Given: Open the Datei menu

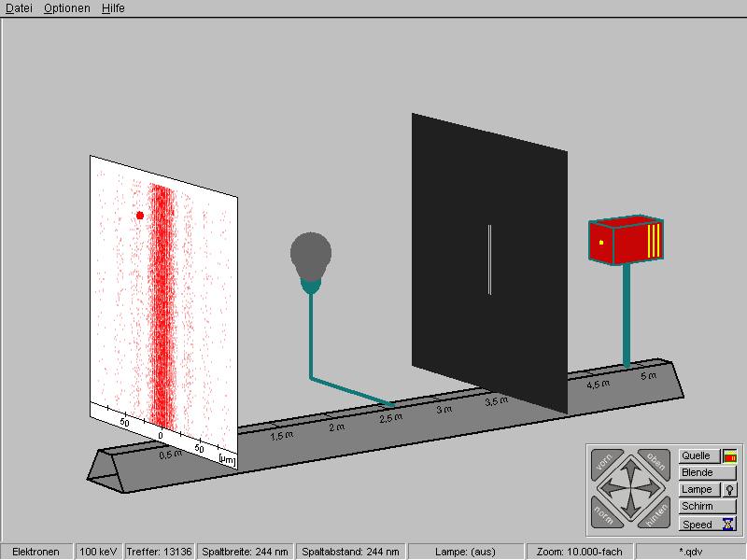Looking at the screenshot, I should pos(19,8).
